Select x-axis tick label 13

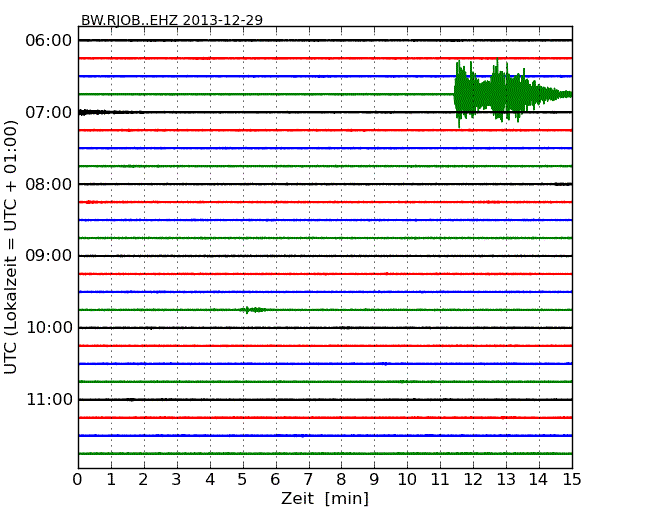pos(506,480)
